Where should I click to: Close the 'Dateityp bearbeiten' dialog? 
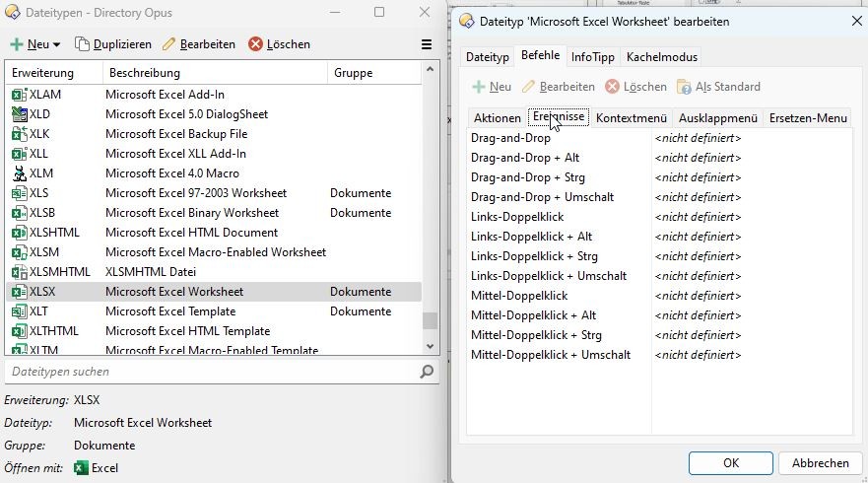point(856,21)
